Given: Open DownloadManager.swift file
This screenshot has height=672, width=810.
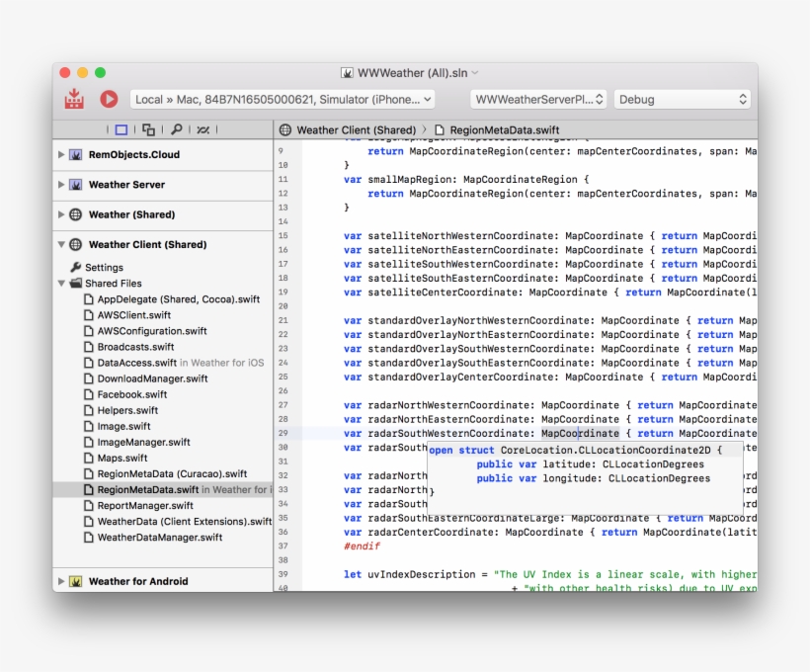Looking at the screenshot, I should click(x=152, y=378).
